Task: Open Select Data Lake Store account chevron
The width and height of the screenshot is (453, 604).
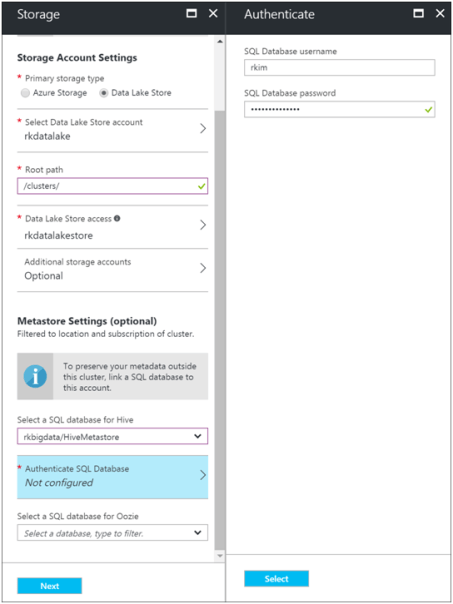Action: pyautogui.click(x=203, y=129)
